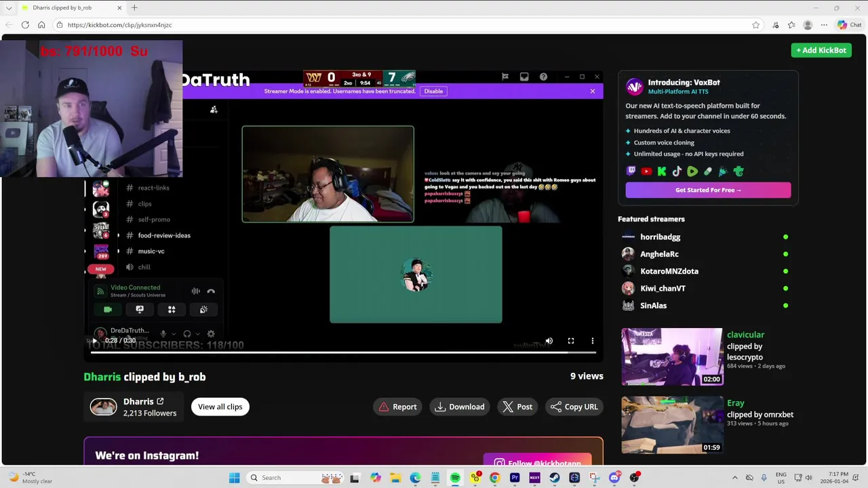868x488 pixels.
Task: Click the green Add KickBot button
Action: click(x=821, y=50)
